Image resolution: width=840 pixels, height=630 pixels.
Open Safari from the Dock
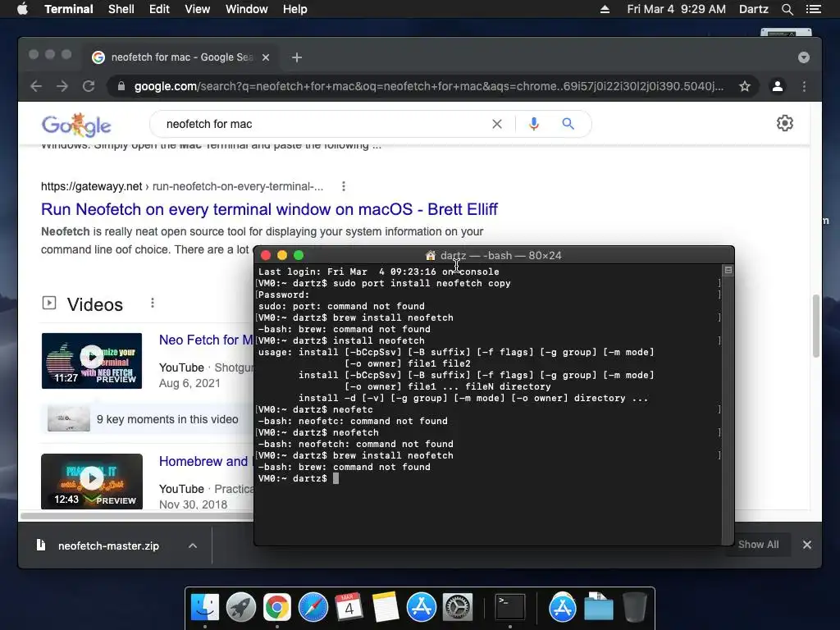point(313,608)
